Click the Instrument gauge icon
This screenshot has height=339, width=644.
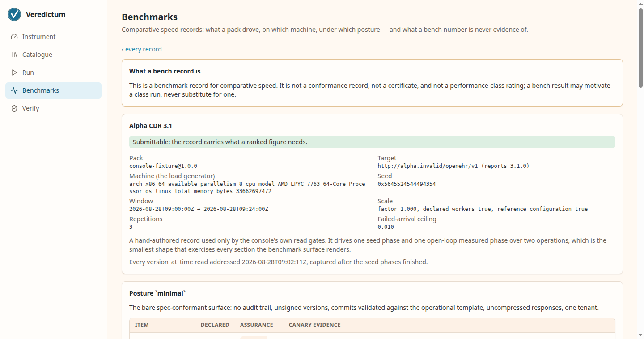coord(14,37)
